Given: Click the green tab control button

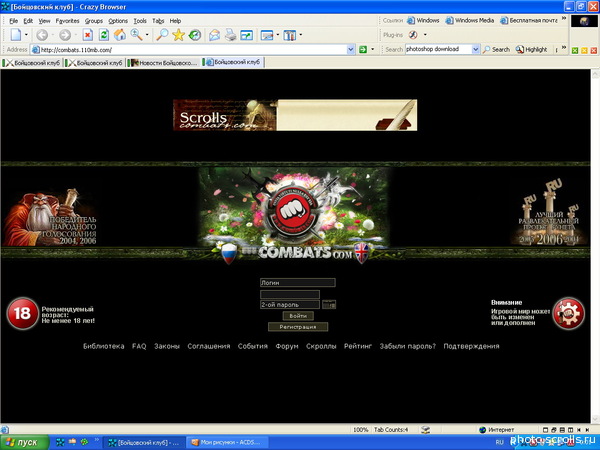Looking at the screenshot, I should pos(575,51).
